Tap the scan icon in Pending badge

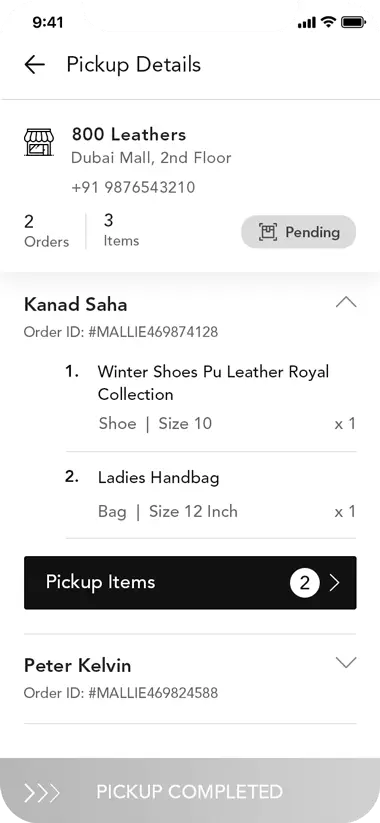268,232
